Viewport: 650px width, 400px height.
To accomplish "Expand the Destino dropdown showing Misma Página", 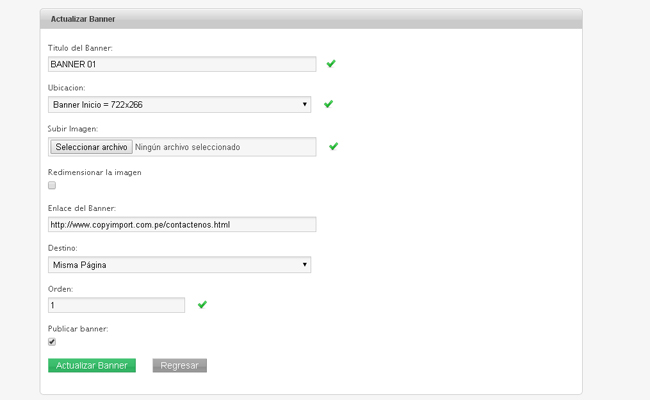I will 179,265.
